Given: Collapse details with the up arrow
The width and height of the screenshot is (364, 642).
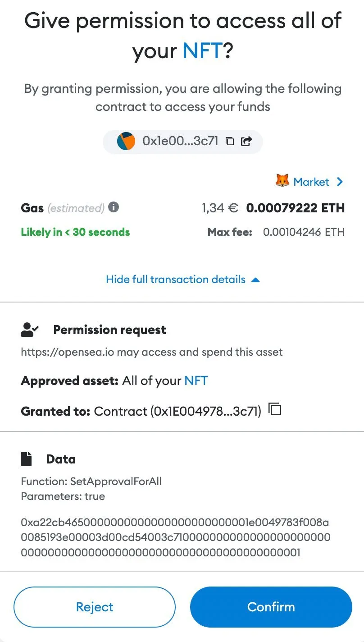Looking at the screenshot, I should pyautogui.click(x=255, y=280).
